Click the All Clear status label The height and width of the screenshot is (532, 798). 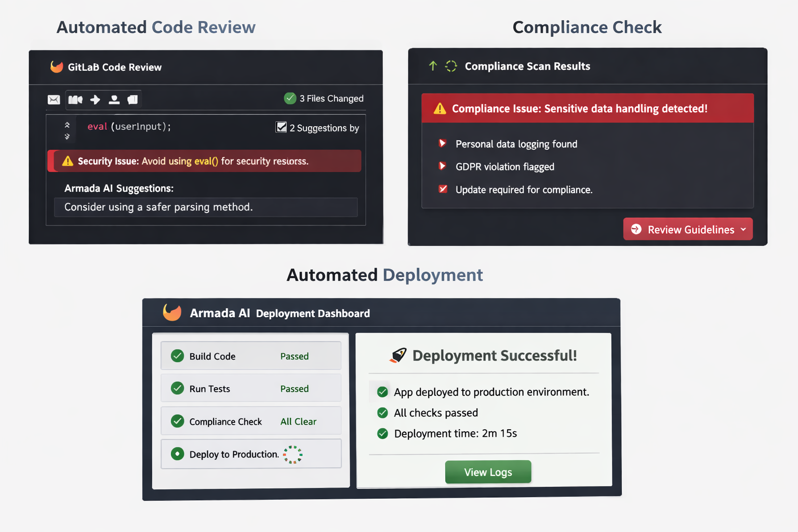pyautogui.click(x=298, y=421)
